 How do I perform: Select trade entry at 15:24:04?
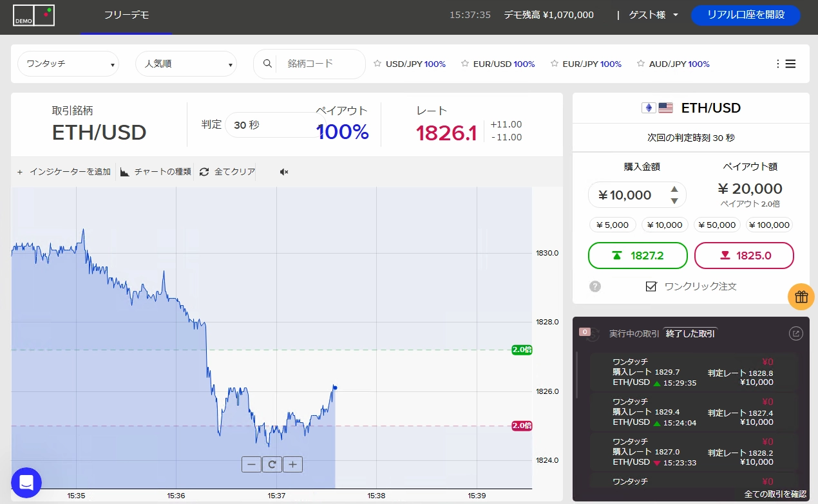694,412
